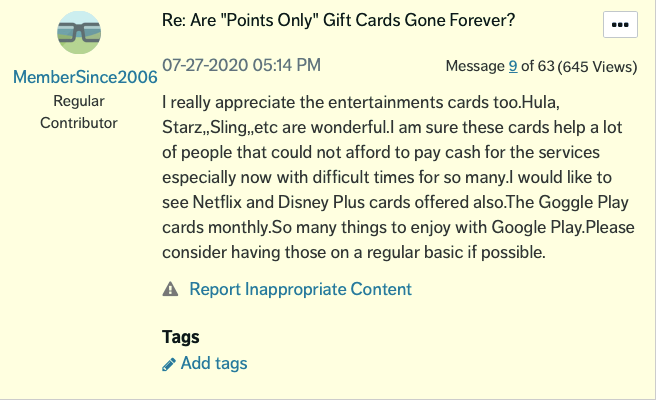Screen dimensions: 660x400
Task: Click the "of 63" message total text
Action: [538, 67]
